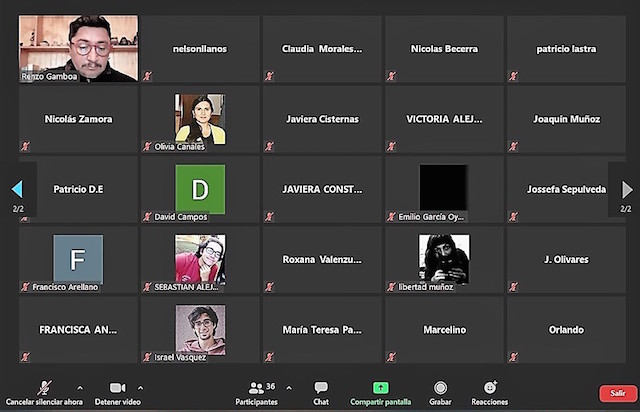Click muted mic icon on nelsonllanos tile

pyautogui.click(x=147, y=76)
